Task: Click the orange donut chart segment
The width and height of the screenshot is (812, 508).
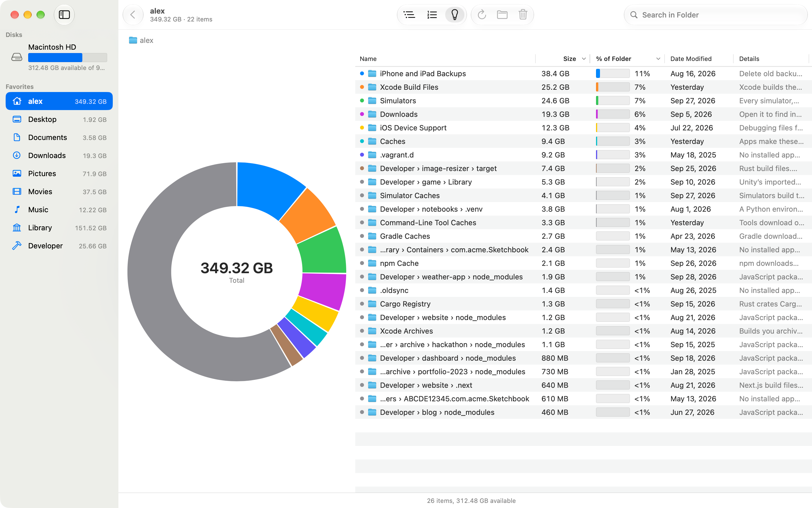Action: click(308, 217)
